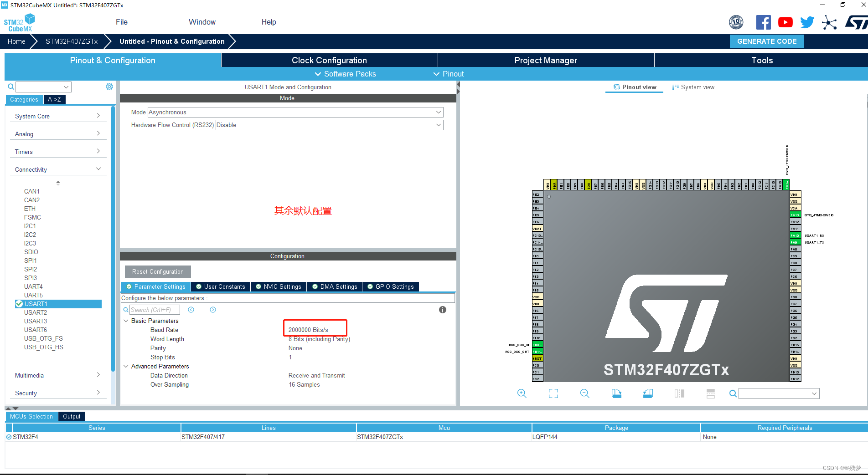Open the Hardware Flow Control dropdown
The width and height of the screenshot is (868, 475).
point(329,125)
